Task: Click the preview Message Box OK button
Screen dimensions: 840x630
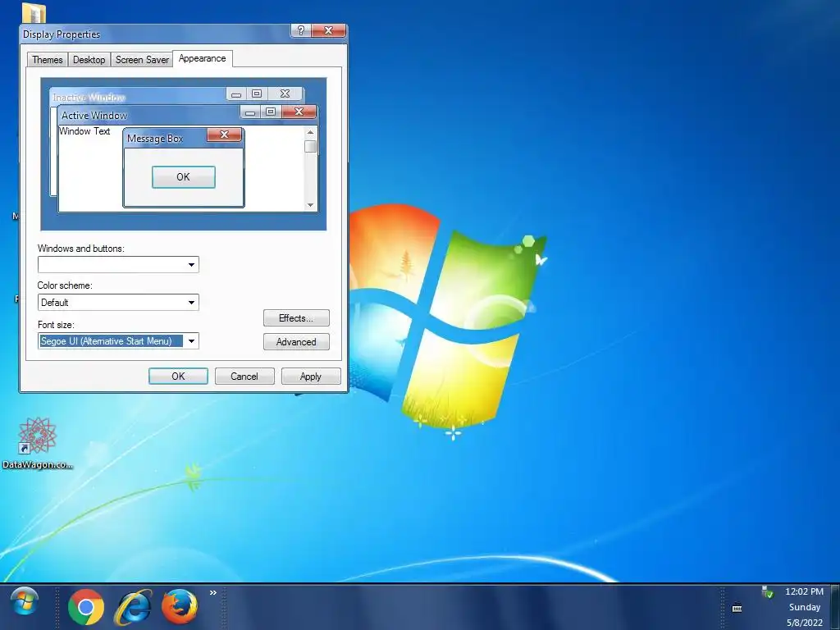Action: 183,177
